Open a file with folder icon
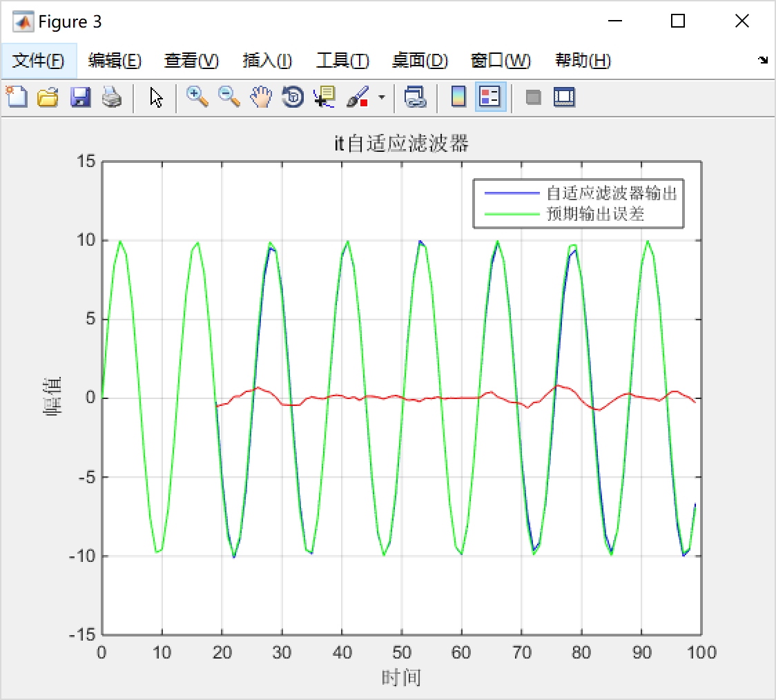 click(48, 97)
